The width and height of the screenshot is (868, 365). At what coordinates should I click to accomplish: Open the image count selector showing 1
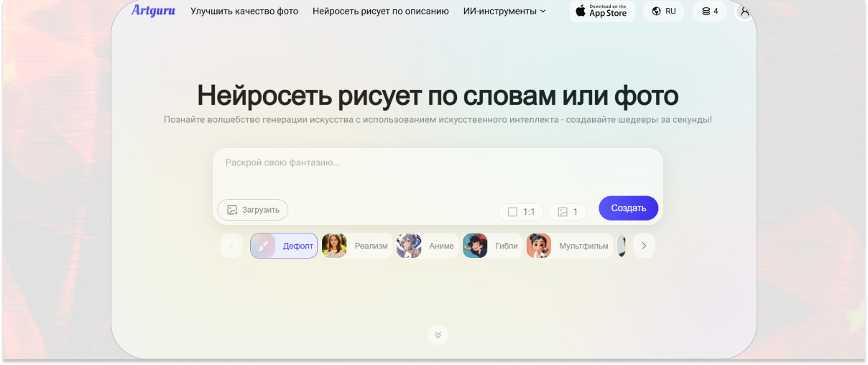point(568,212)
